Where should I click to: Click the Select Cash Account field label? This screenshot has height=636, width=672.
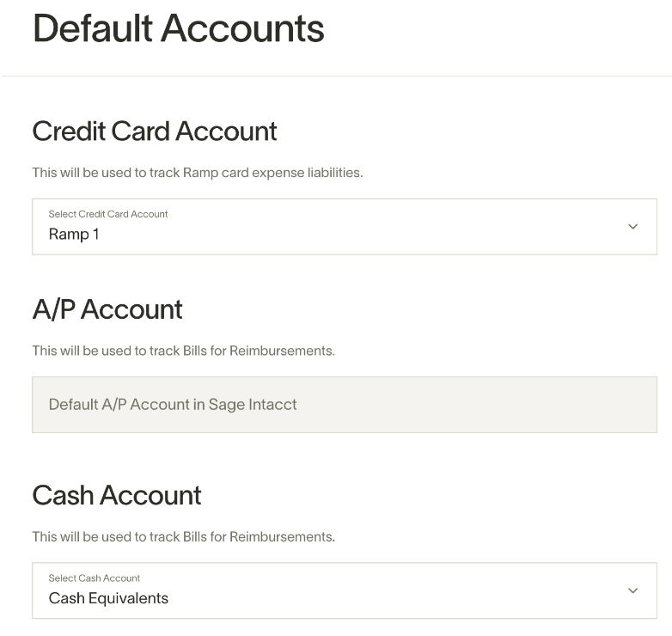[95, 578]
